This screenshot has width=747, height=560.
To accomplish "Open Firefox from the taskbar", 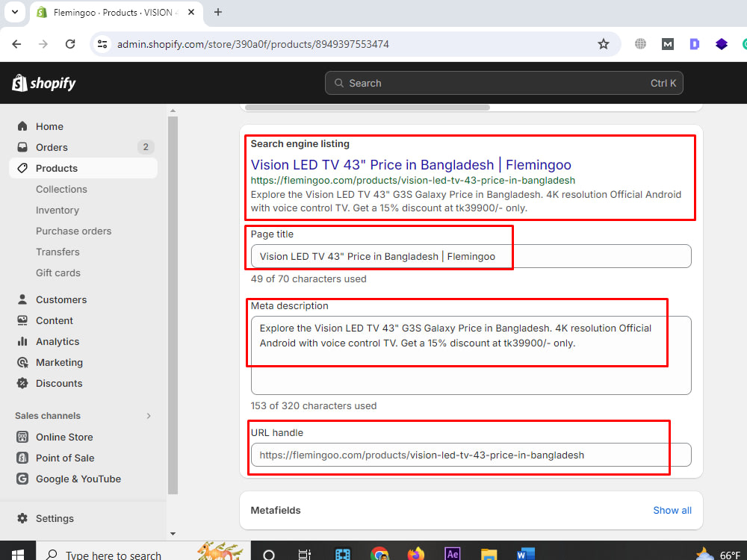I will (415, 554).
